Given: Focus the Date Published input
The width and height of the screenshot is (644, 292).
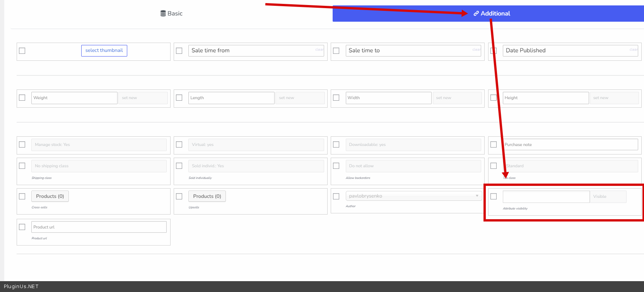Looking at the screenshot, I should pyautogui.click(x=565, y=51).
